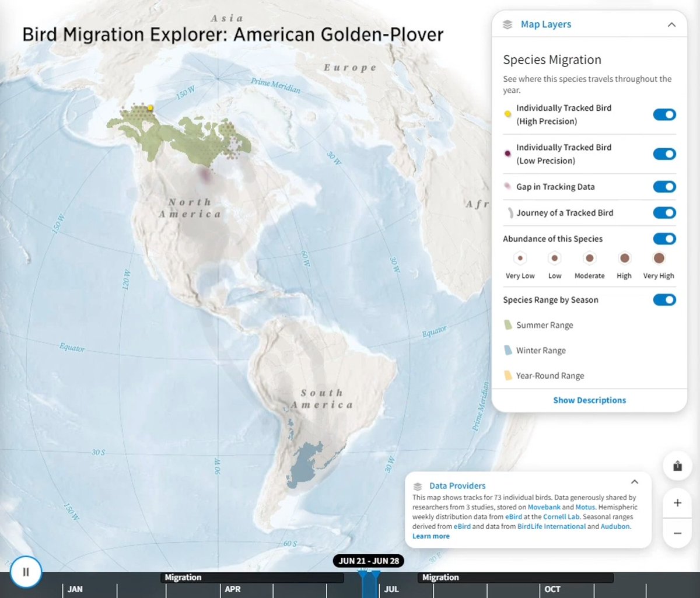
Task: Click the Very Low abundance legend dot
Action: [520, 258]
